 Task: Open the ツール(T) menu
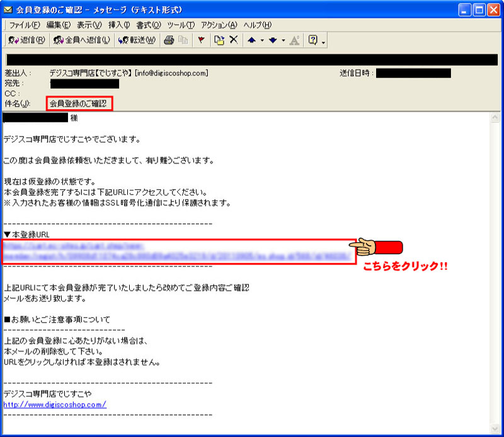[x=181, y=25]
